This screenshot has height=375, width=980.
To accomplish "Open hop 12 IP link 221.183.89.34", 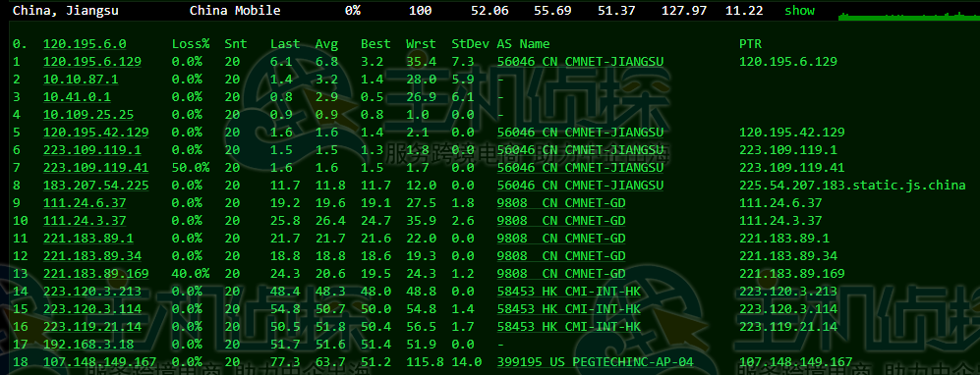I will tap(91, 256).
